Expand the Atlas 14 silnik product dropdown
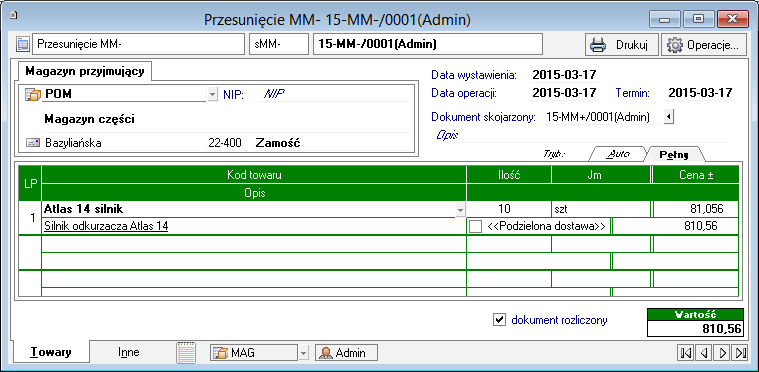The height and width of the screenshot is (372, 759). [460, 210]
